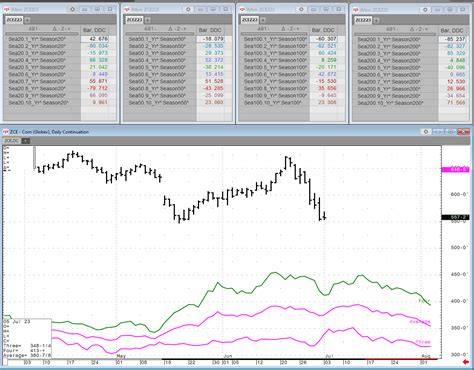Click value -15.530 in Sea100 window
This screenshot has width=474, height=370.
pos(327,81)
